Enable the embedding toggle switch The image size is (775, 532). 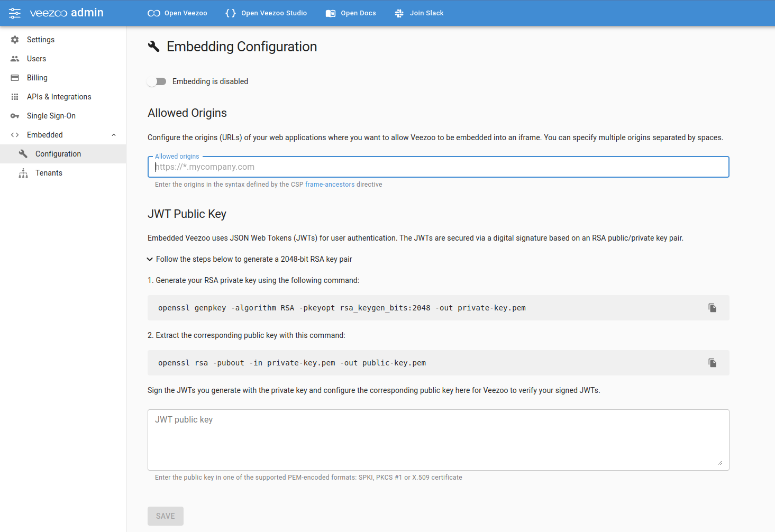pyautogui.click(x=157, y=81)
